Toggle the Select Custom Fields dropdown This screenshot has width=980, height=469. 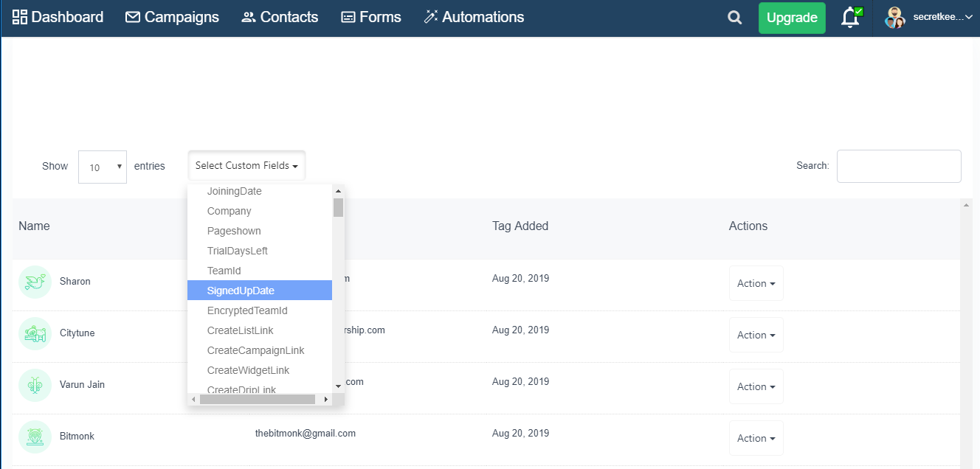[x=246, y=166]
